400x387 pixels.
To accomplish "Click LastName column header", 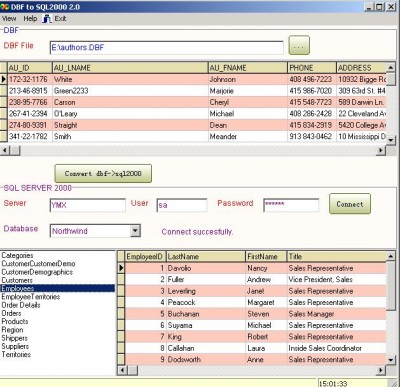I will tap(205, 257).
